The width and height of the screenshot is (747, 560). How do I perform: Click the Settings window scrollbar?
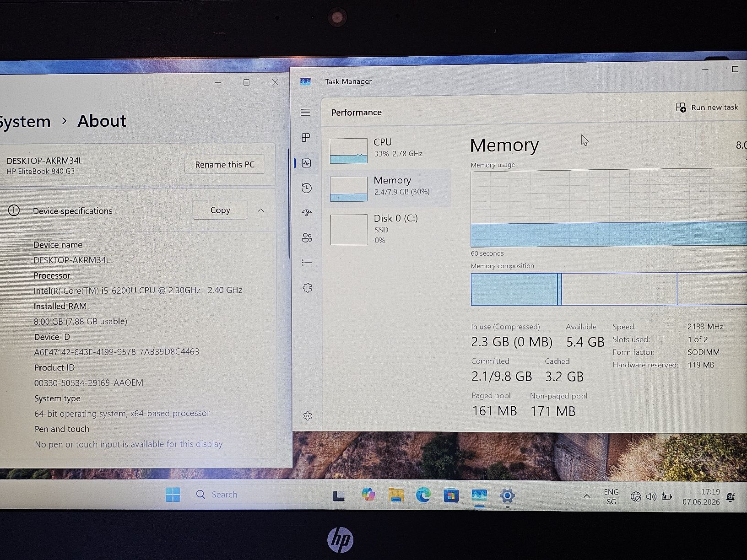pyautogui.click(x=289, y=204)
